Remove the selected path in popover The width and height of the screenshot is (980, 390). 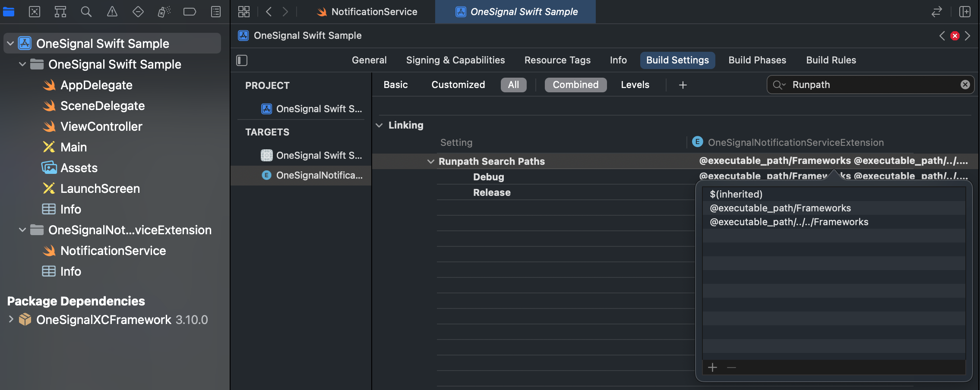point(731,368)
